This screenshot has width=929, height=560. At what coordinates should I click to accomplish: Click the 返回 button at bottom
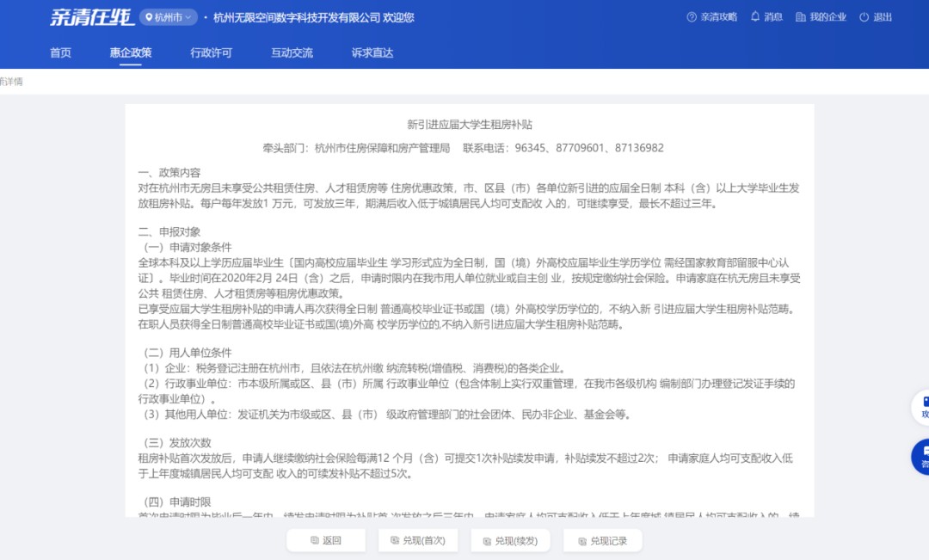(x=326, y=540)
